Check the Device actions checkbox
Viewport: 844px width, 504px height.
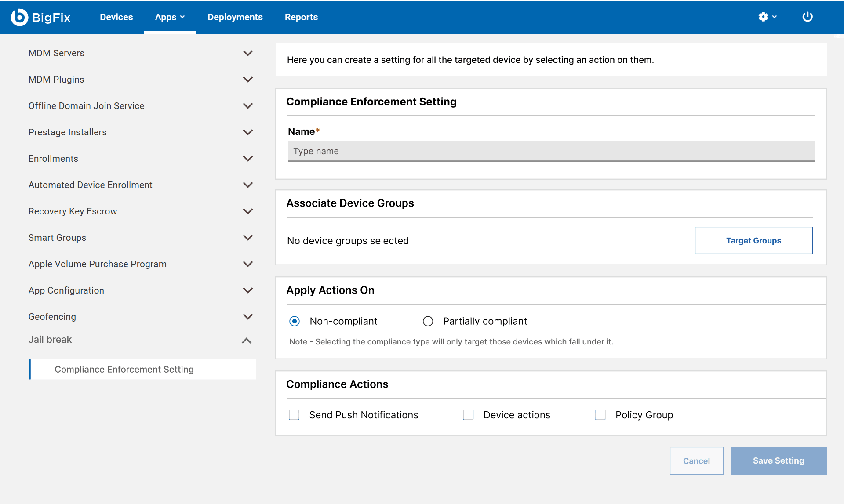468,415
